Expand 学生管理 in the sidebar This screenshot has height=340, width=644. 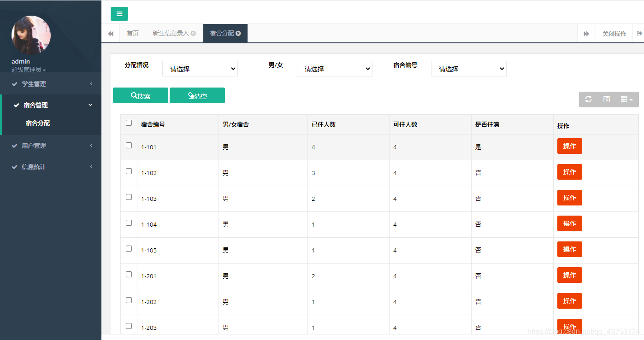51,84
